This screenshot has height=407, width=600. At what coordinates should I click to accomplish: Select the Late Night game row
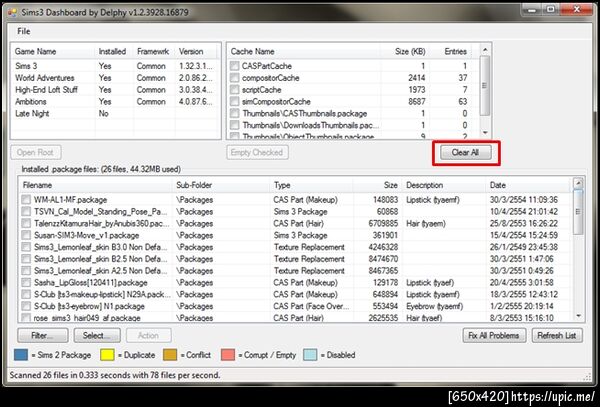point(115,113)
